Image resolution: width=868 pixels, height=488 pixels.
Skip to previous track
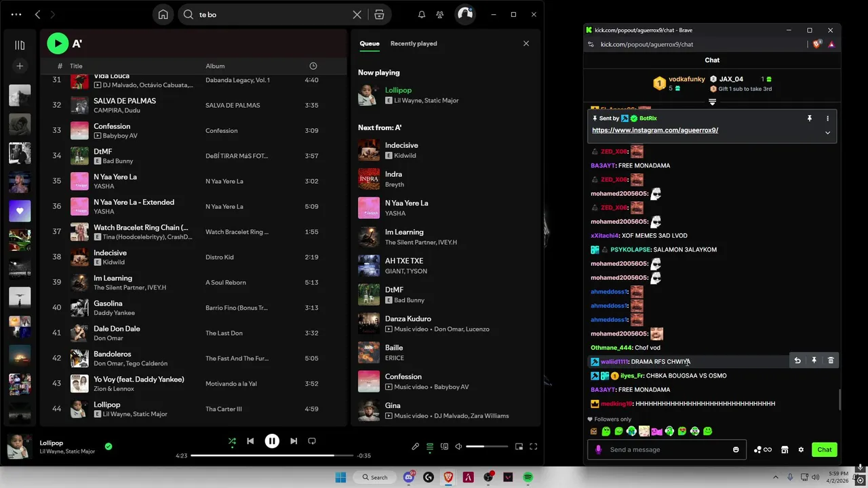pyautogui.click(x=250, y=441)
